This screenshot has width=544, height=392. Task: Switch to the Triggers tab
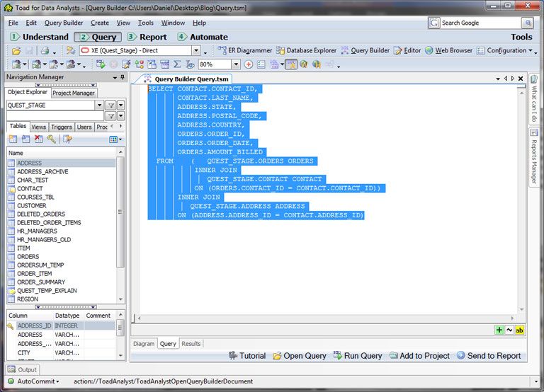[x=62, y=127]
